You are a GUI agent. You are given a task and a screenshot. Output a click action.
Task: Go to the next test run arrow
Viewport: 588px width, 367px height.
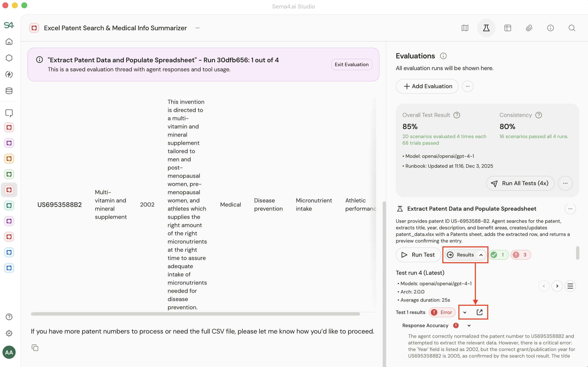(x=557, y=286)
